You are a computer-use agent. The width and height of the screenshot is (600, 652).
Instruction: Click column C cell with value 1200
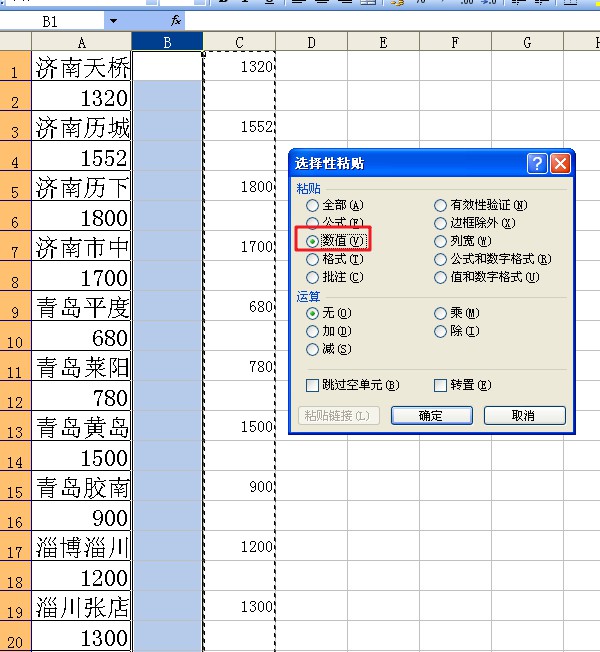[x=239, y=546]
